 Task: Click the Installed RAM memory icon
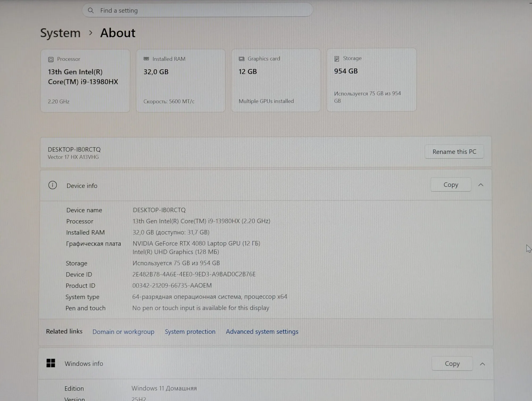click(146, 59)
